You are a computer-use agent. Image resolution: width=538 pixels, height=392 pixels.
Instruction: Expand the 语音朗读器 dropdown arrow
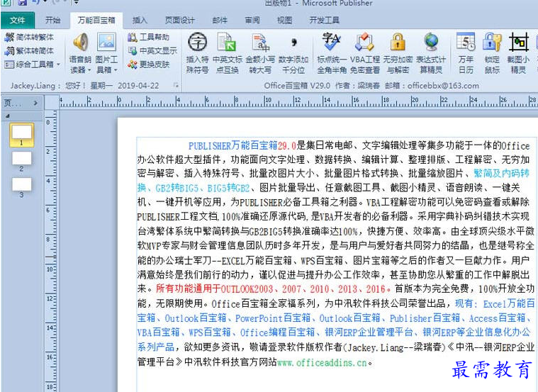click(89, 70)
